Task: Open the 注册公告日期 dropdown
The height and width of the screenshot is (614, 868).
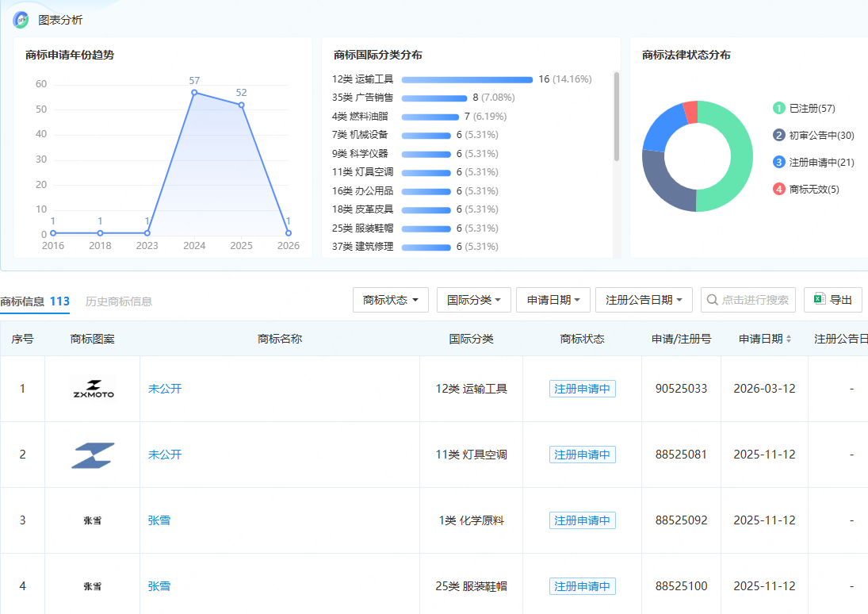Action: coord(644,300)
